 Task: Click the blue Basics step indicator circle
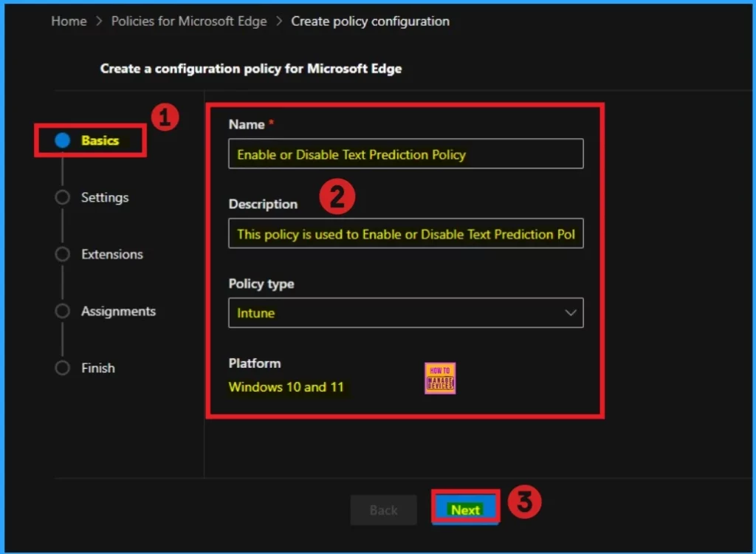[x=62, y=140]
